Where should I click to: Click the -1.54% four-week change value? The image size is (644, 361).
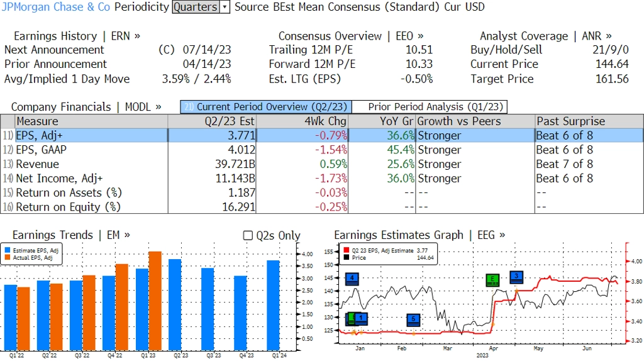331,150
